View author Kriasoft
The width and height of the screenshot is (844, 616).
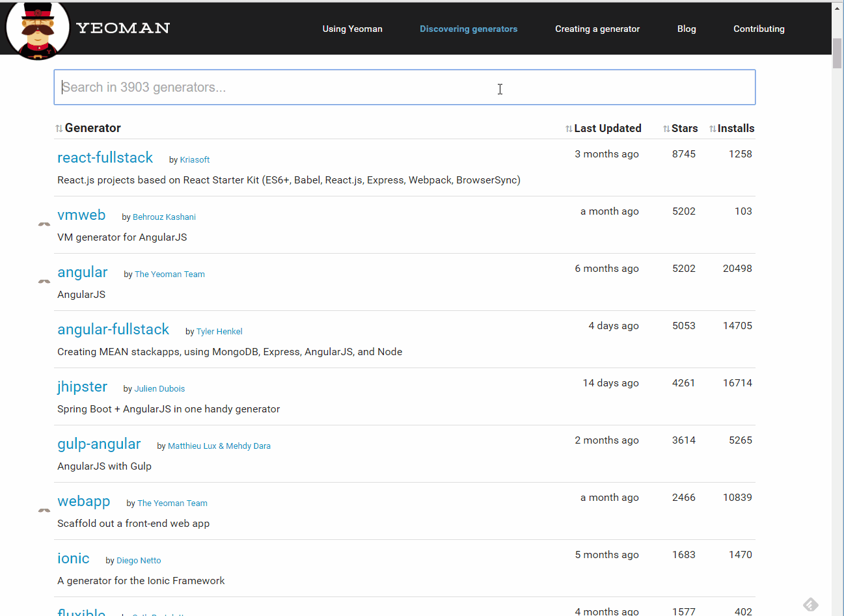tap(195, 160)
